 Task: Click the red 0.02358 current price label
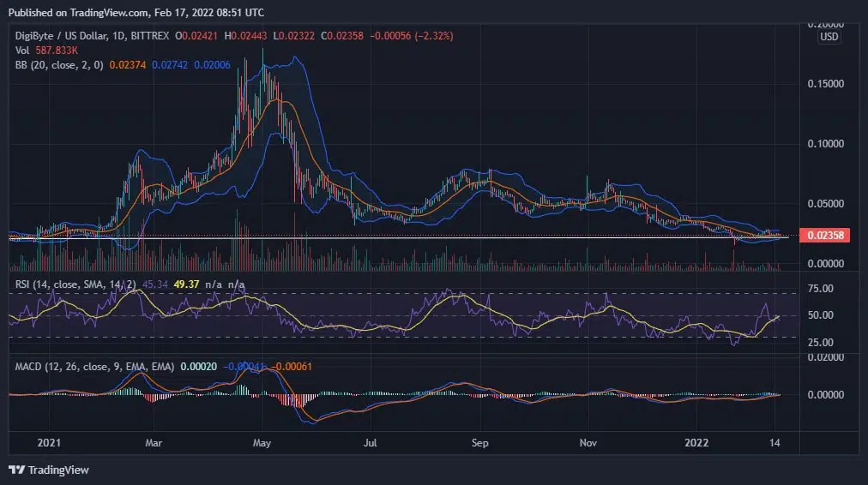pos(823,235)
